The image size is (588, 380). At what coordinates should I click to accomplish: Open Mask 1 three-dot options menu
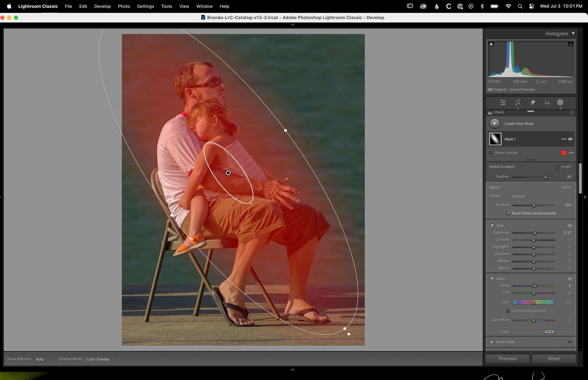[x=564, y=139]
